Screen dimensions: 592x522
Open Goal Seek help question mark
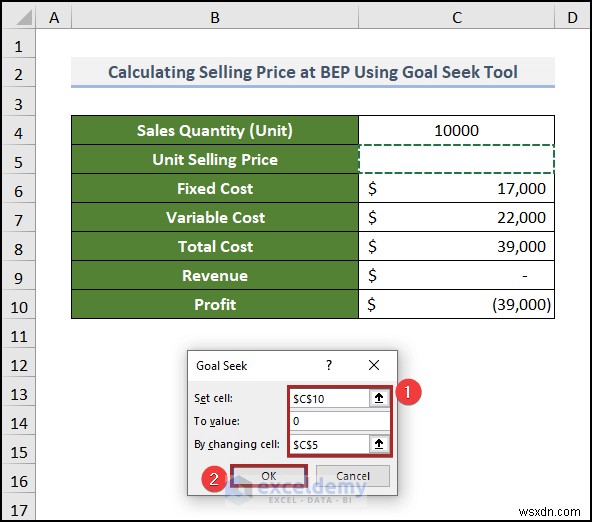[329, 365]
